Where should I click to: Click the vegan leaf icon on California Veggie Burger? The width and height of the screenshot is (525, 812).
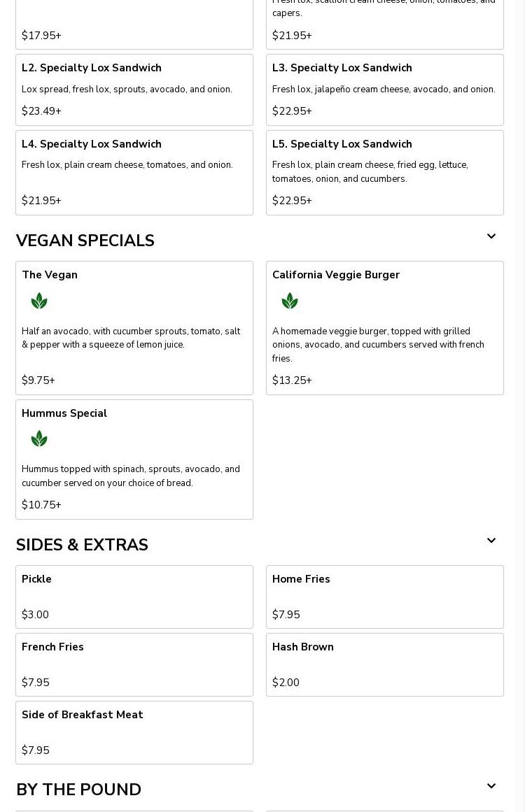pos(290,301)
